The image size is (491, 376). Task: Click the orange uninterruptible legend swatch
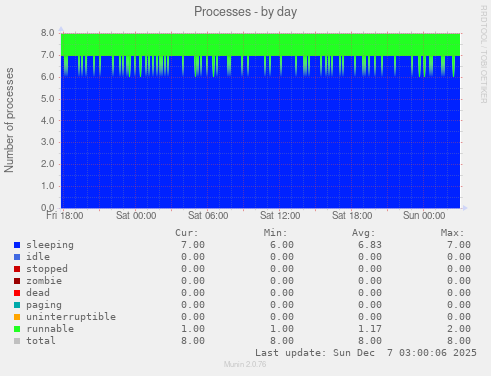pos(17,317)
